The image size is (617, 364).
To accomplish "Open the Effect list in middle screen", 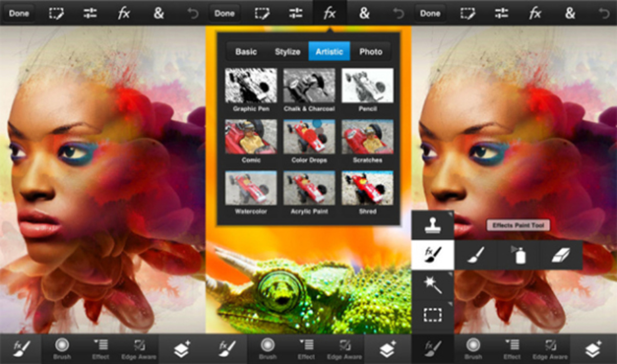I will [x=306, y=349].
